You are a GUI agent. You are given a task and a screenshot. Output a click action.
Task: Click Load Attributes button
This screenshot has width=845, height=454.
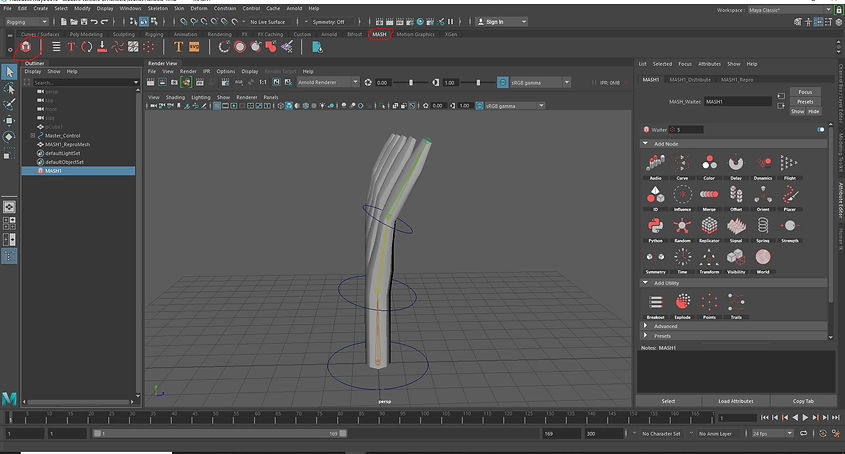[736, 401]
